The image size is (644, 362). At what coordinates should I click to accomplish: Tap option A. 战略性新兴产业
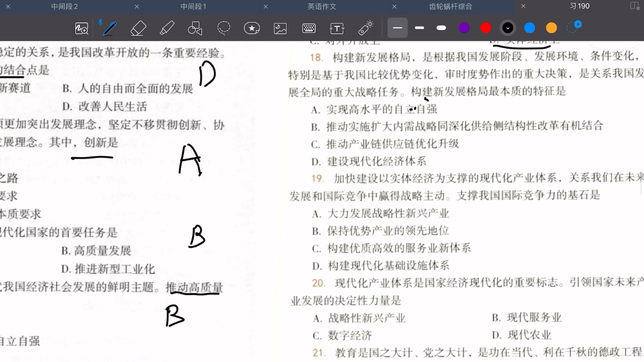click(359, 318)
